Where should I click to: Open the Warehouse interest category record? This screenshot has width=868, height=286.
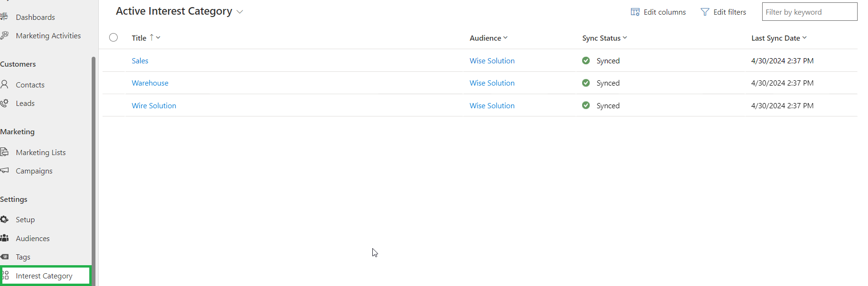[150, 83]
